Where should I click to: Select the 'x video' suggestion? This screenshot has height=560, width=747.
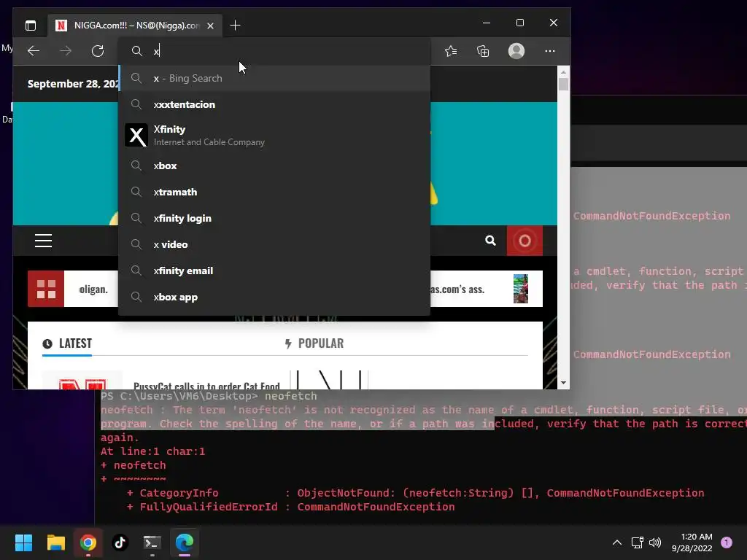(x=274, y=244)
